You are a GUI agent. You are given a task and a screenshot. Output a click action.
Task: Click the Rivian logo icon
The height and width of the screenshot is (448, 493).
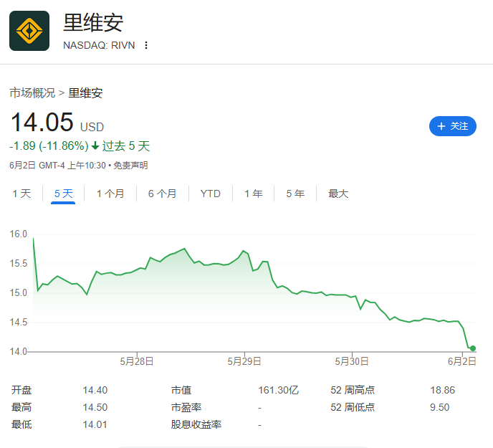29,31
